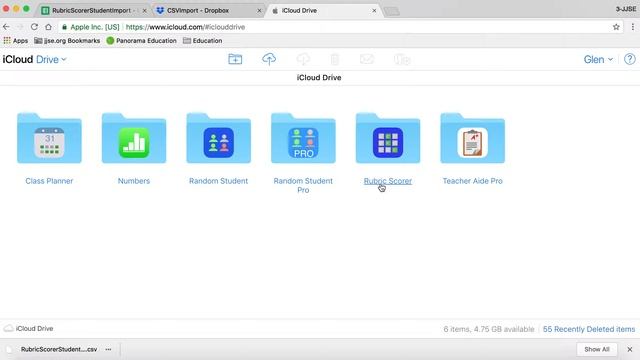Open the Random Student Pro folder icon

pos(303,138)
